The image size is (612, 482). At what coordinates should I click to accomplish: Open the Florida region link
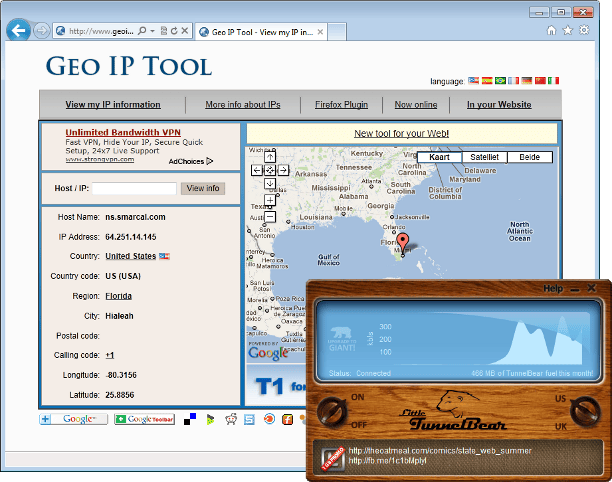pos(118,296)
